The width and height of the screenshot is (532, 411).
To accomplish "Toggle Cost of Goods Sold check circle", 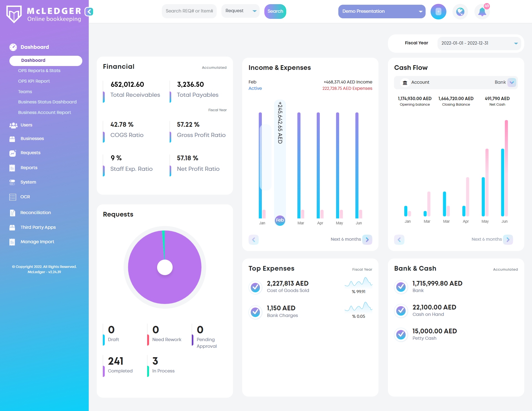I will (x=255, y=287).
